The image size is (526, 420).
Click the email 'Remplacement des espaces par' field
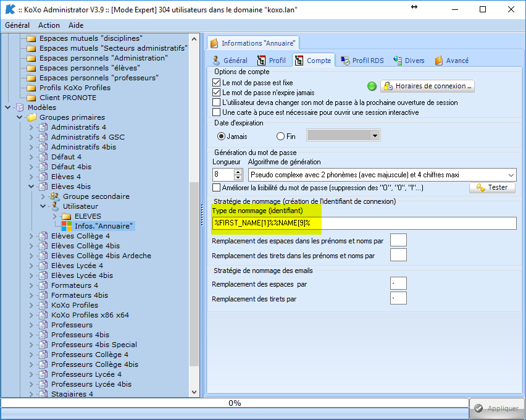click(398, 283)
